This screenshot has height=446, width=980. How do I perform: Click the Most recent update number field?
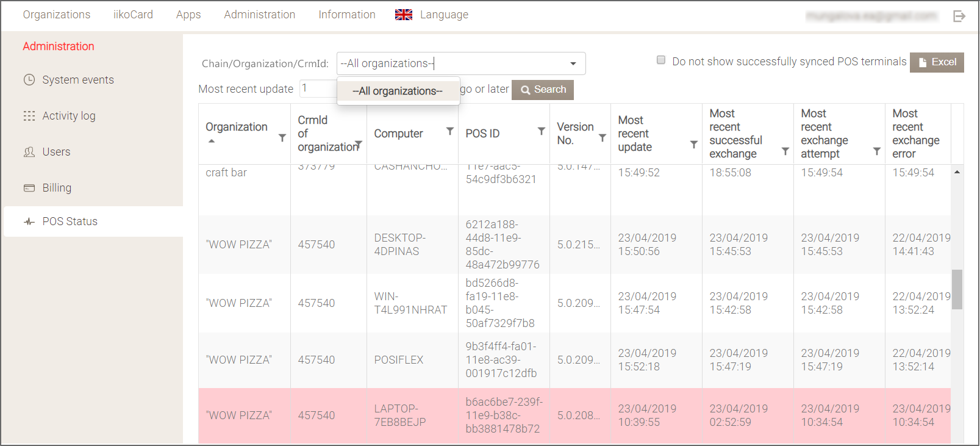318,88
